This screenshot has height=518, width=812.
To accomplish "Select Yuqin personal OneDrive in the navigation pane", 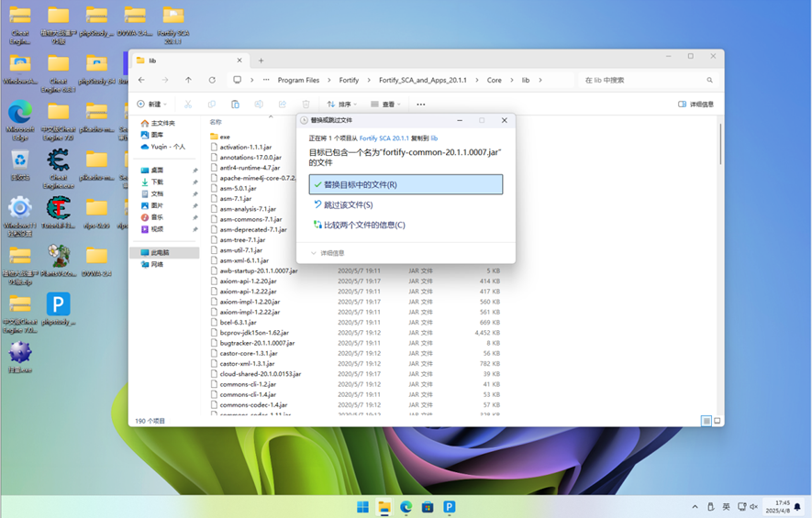I will point(164,147).
